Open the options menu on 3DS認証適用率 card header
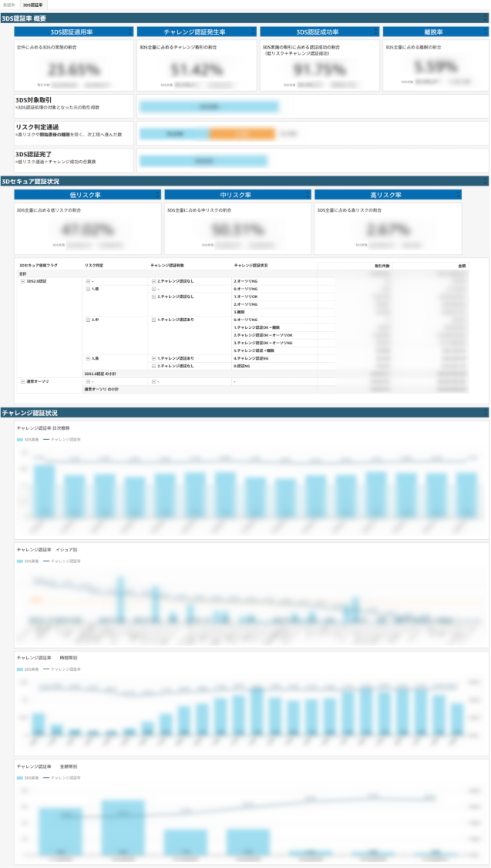491x868 pixels. point(131,32)
